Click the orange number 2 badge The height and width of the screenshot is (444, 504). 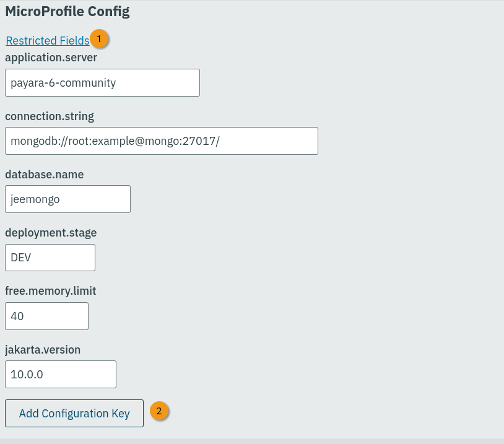click(x=160, y=411)
